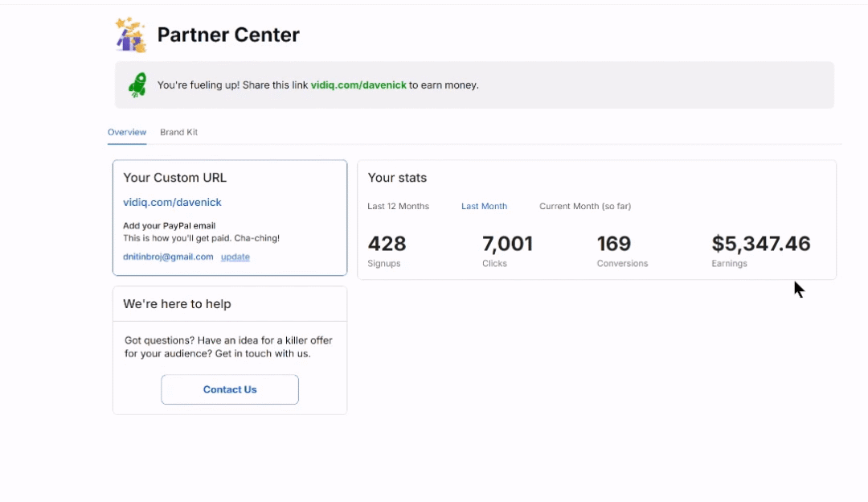Click the Your Custom URL heading
The height and width of the screenshot is (502, 868).
pyautogui.click(x=175, y=178)
